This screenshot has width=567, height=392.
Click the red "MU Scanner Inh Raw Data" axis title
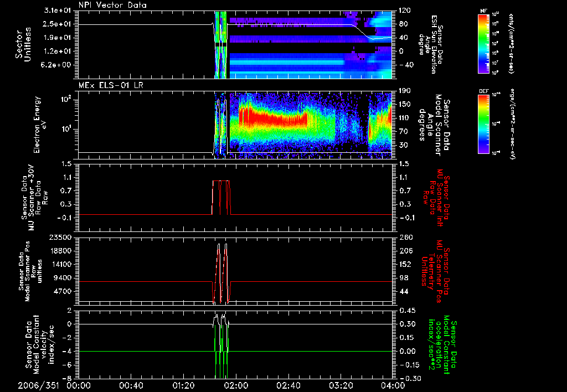coord(437,198)
